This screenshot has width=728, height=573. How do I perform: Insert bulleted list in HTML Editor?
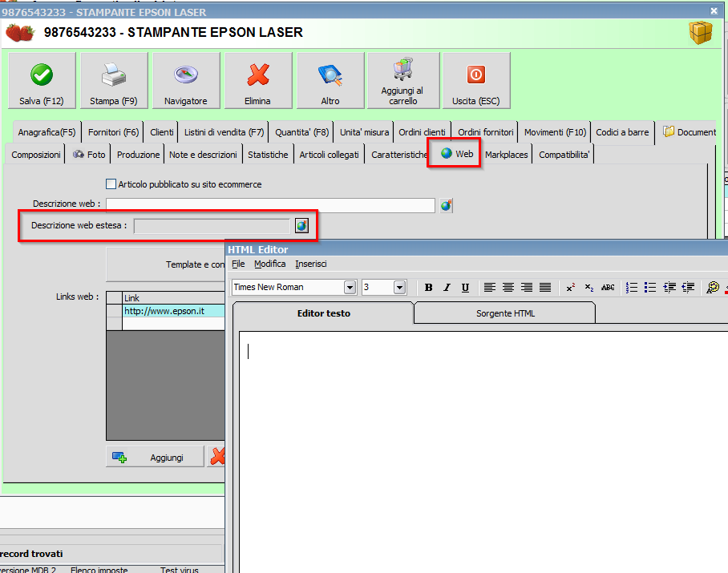tap(650, 288)
